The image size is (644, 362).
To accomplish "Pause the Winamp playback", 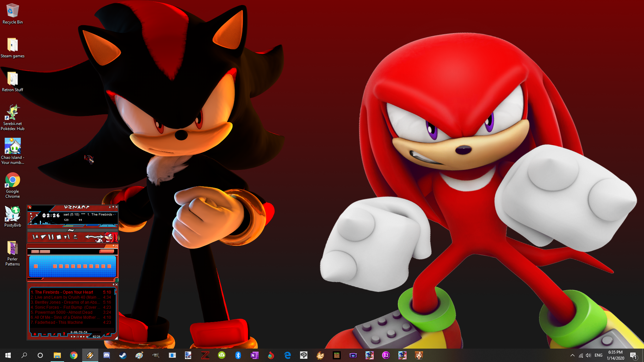I will [x=51, y=237].
